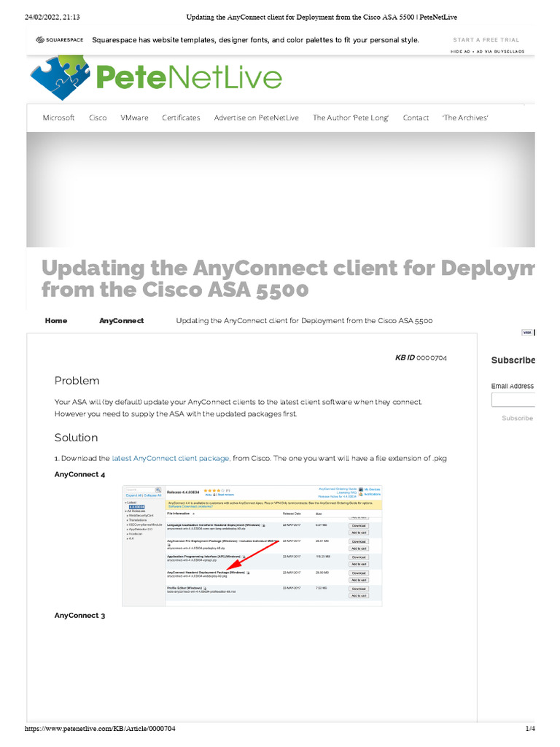Click the Solution heading
This screenshot has height=747, width=560.
tap(76, 438)
